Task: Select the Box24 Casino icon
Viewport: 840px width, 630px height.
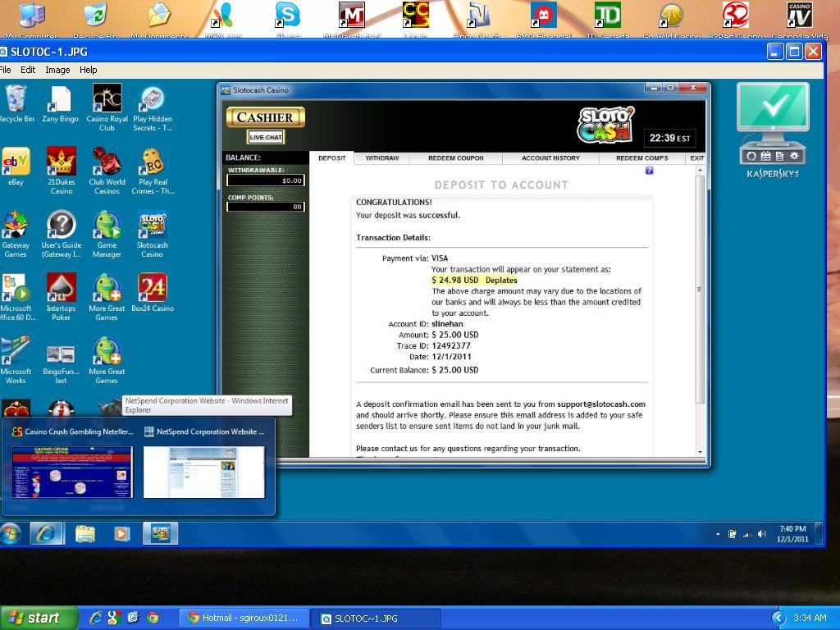Action: point(153,293)
